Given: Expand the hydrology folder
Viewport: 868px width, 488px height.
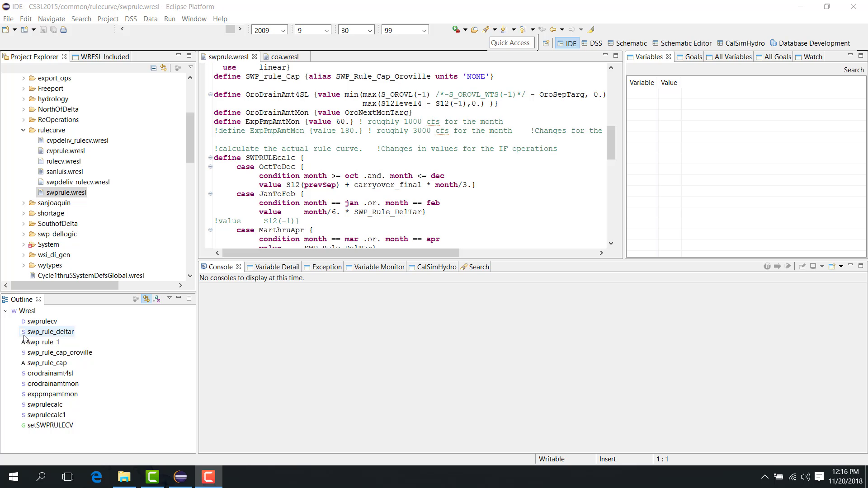Looking at the screenshot, I should pos(24,99).
